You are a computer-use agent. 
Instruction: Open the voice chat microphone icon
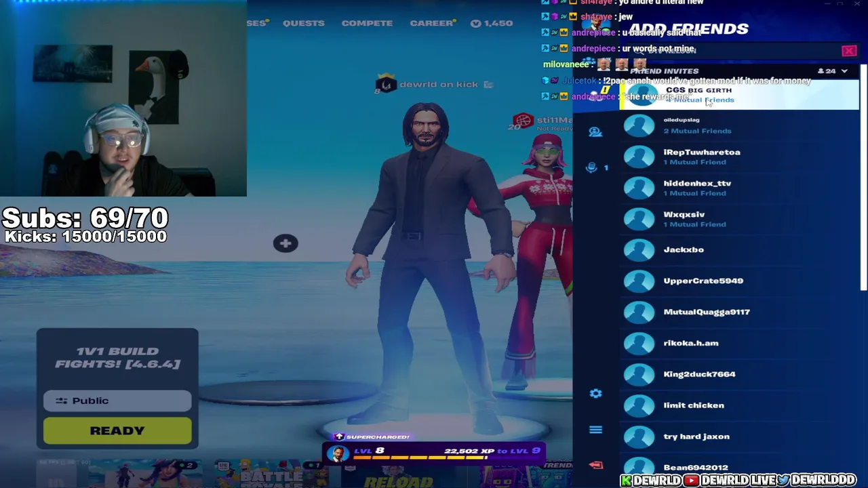pos(591,167)
